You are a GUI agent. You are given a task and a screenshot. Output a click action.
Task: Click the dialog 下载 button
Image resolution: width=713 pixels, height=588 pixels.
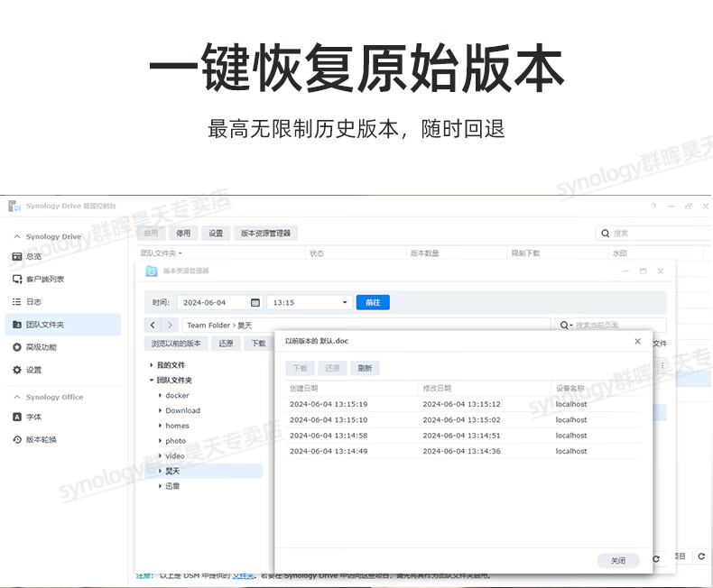point(300,368)
